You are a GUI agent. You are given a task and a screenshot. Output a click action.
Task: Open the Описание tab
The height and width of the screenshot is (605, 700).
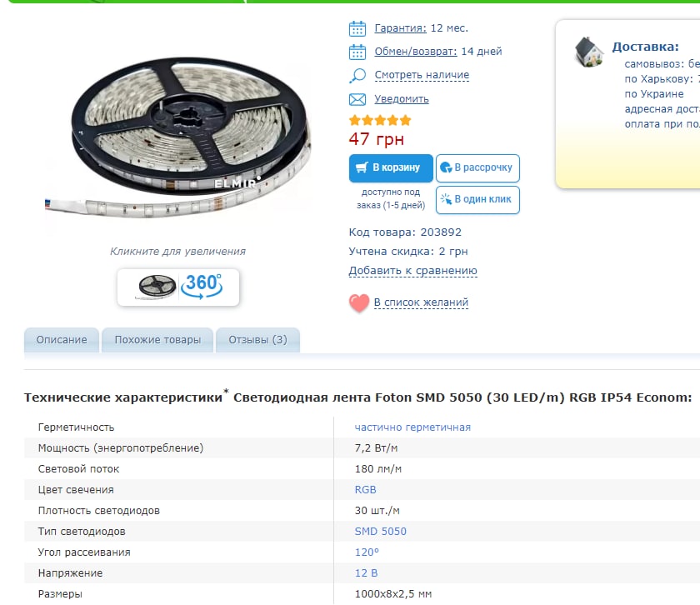pyautogui.click(x=62, y=340)
